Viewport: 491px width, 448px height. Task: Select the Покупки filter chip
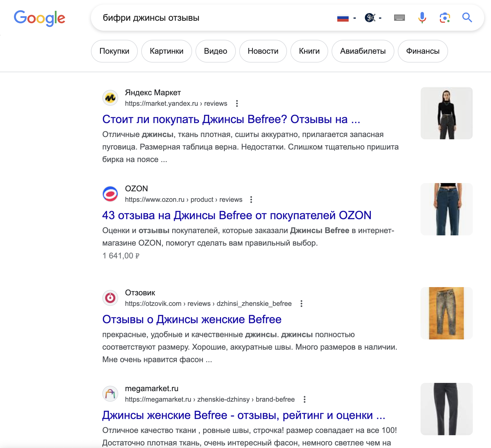pos(114,51)
